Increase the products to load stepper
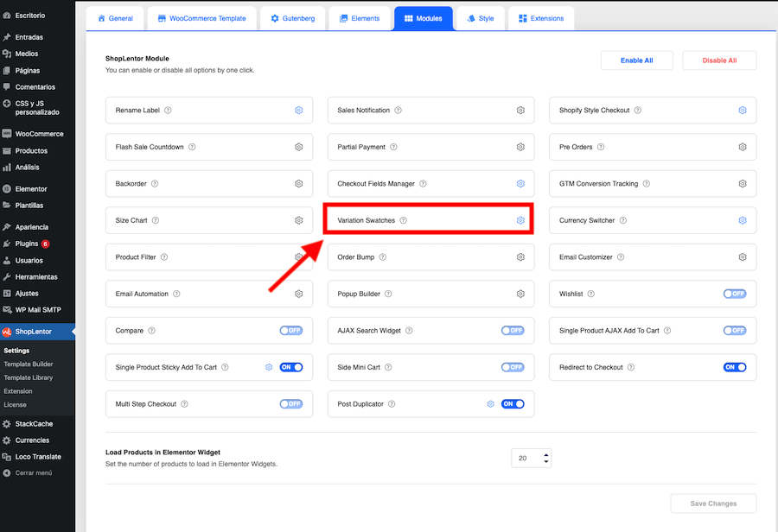 point(546,454)
